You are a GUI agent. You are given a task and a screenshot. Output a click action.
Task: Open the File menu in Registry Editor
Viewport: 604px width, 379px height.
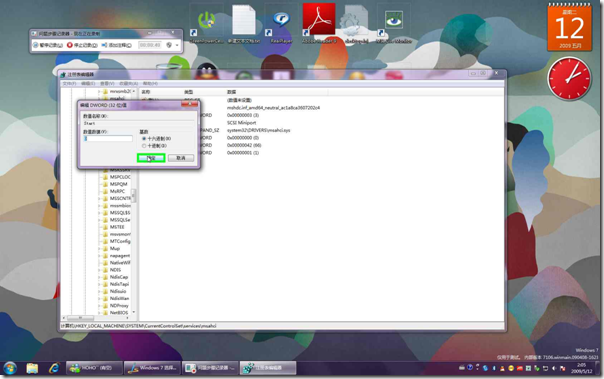coord(69,83)
